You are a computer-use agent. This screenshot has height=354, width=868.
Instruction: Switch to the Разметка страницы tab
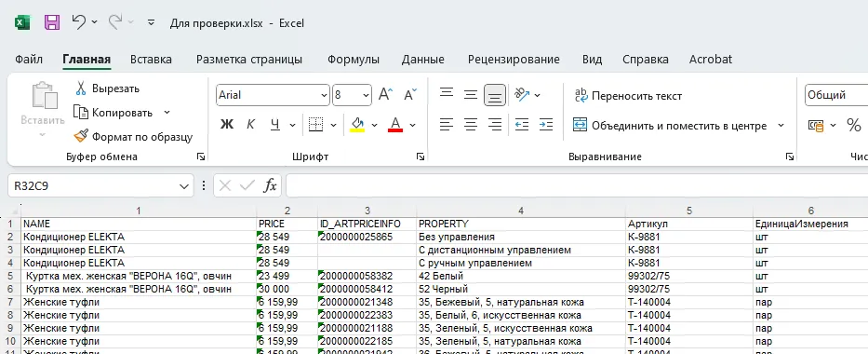[x=249, y=60]
